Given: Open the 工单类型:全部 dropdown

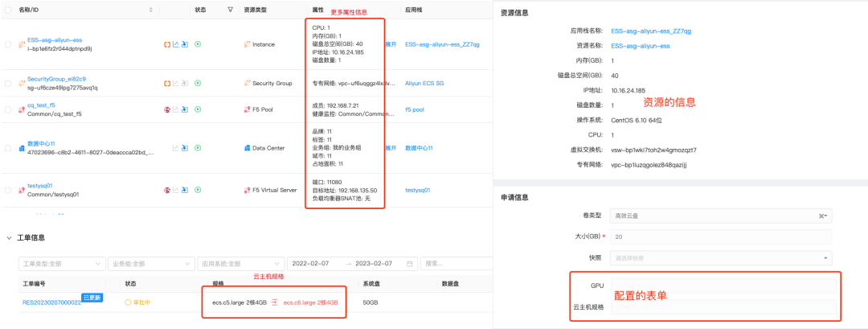Looking at the screenshot, I should click(x=61, y=264).
